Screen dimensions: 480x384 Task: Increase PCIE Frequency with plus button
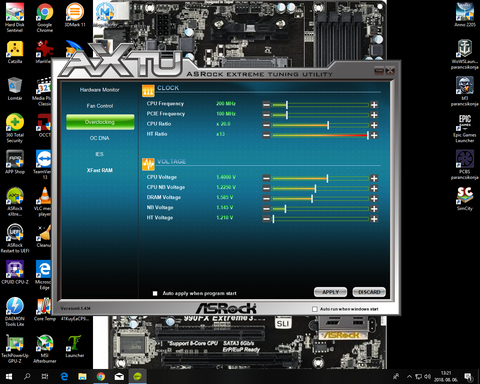tap(374, 115)
